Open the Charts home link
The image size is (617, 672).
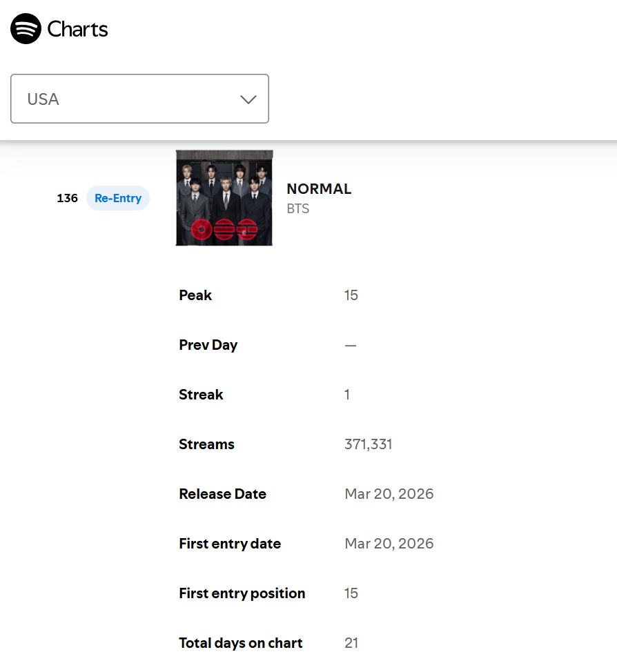tap(77, 29)
